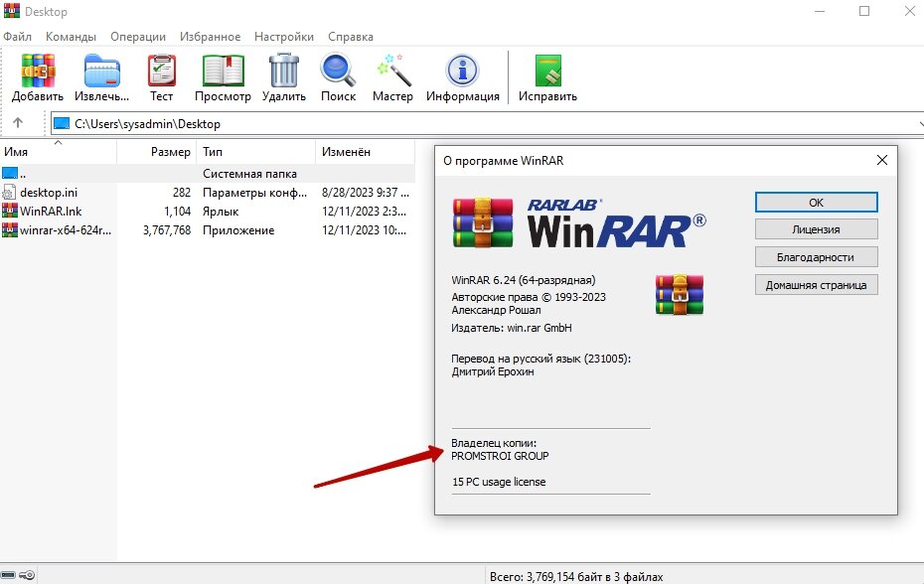The image size is (924, 584).
Task: Show archive Информация icon
Action: point(463,71)
